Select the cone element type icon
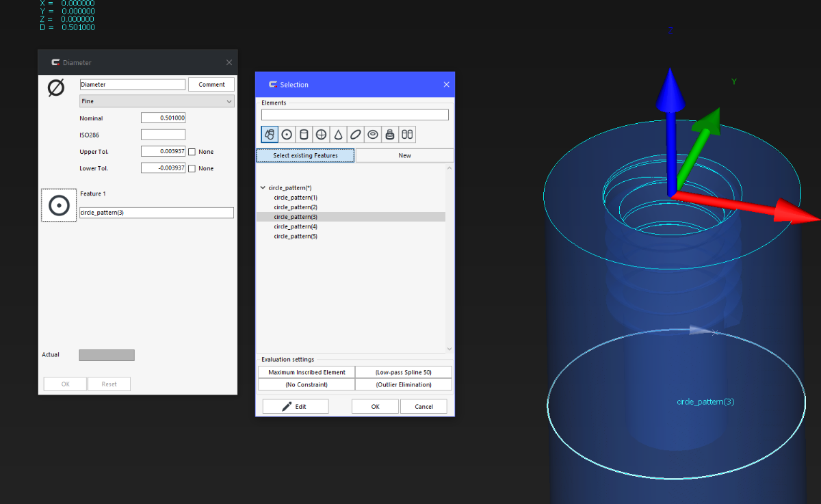Image resolution: width=821 pixels, height=504 pixels. click(x=338, y=135)
